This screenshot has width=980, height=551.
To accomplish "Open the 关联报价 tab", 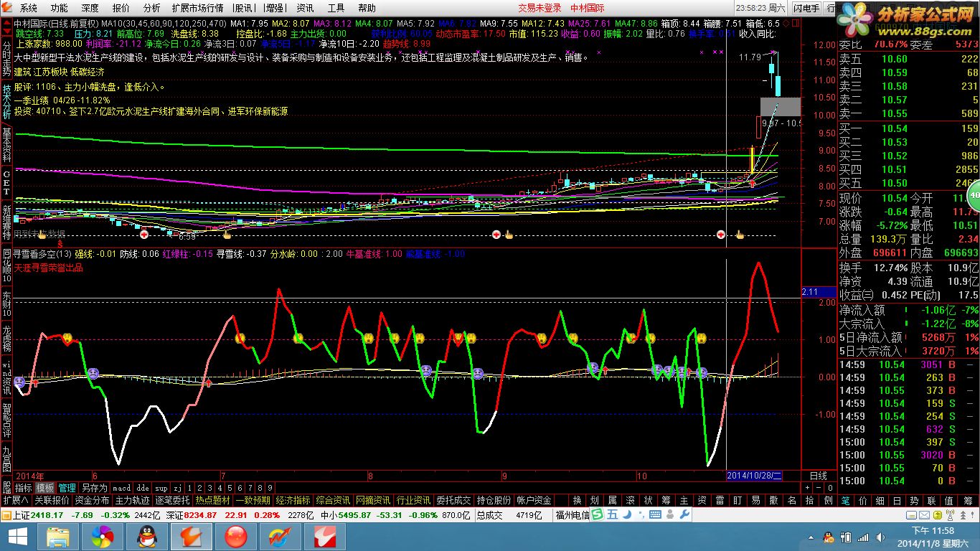I will click(x=52, y=500).
